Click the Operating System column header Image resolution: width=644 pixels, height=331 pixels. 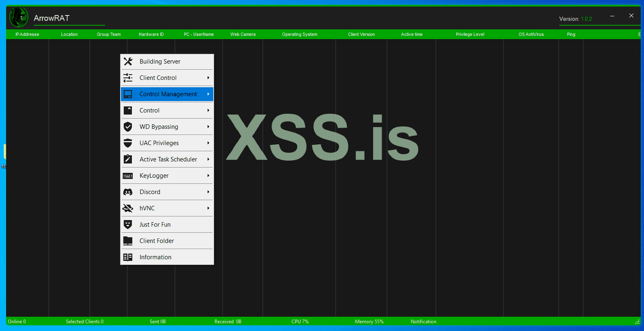(300, 34)
